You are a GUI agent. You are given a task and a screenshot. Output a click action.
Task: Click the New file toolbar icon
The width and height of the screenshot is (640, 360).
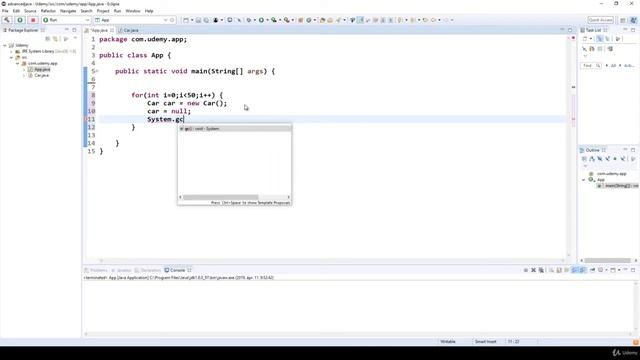[186, 20]
